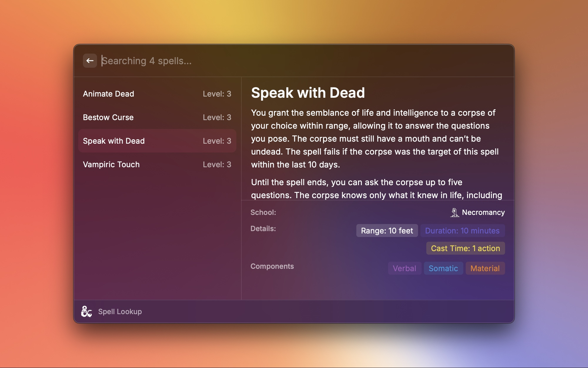588x368 pixels.
Task: Select the Speak with Dead row
Action: pos(157,141)
